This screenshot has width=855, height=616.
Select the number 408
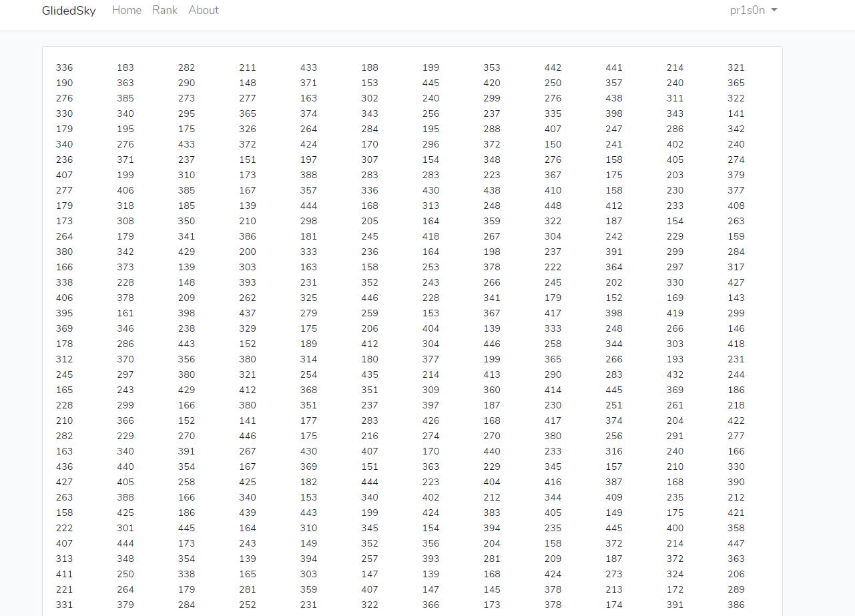[736, 206]
